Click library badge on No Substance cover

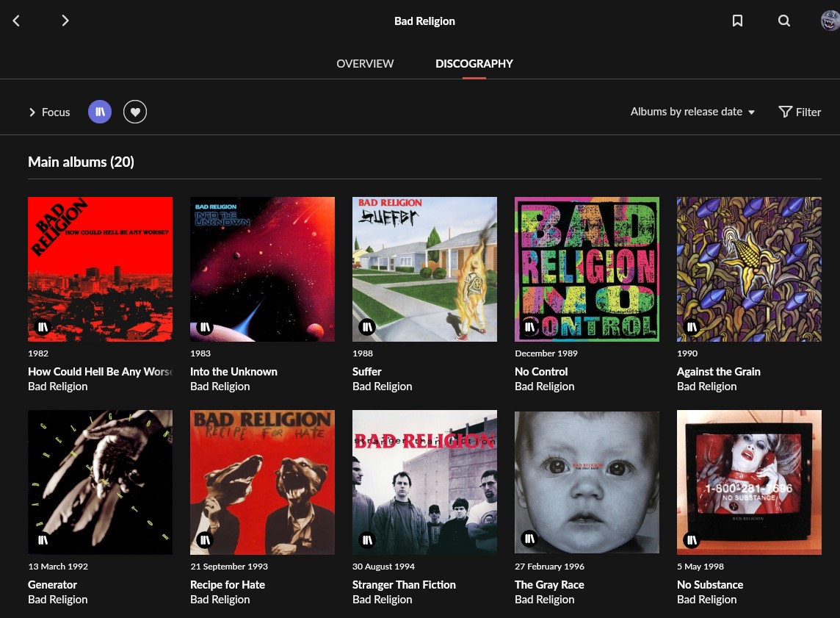click(x=692, y=540)
